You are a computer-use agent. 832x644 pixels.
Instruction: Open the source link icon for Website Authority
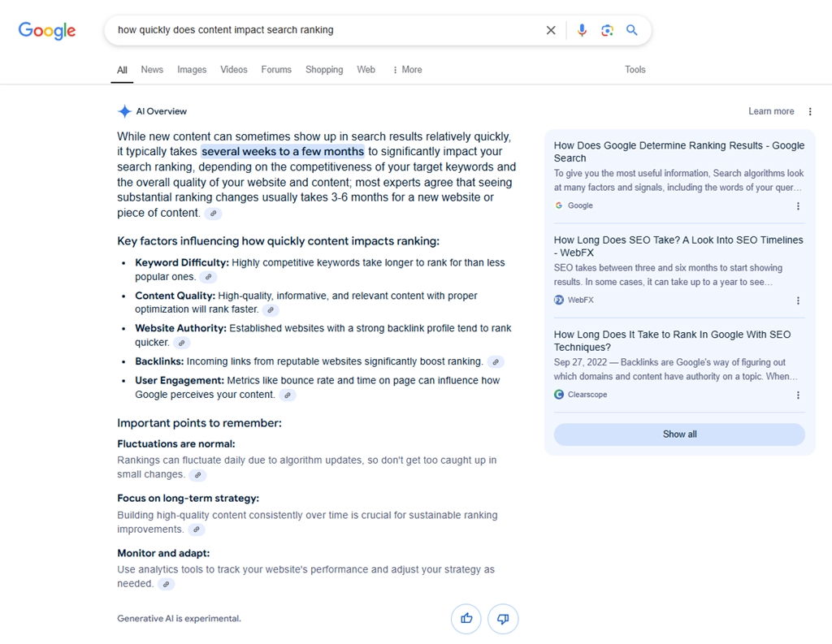pyautogui.click(x=181, y=344)
